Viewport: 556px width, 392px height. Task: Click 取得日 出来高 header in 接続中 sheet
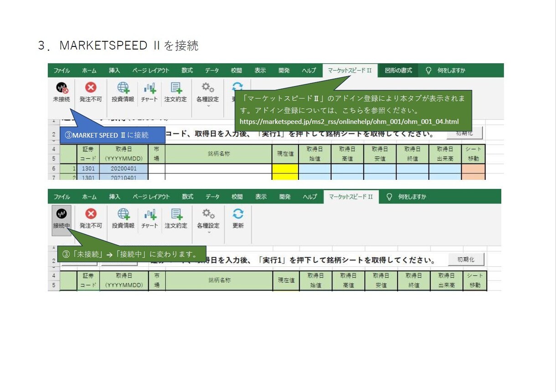tap(446, 280)
